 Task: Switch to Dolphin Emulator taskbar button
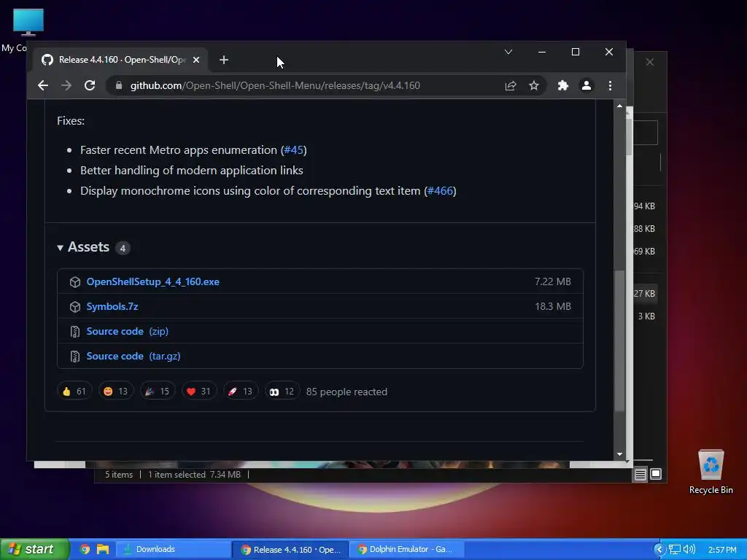coord(406,549)
